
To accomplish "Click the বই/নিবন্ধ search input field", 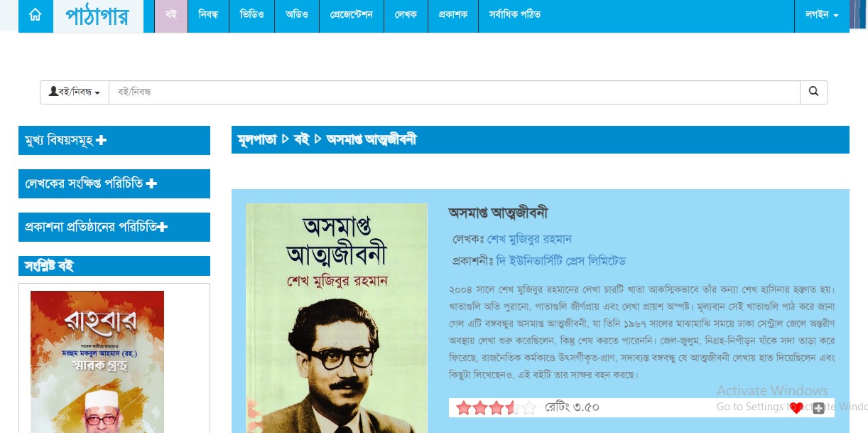I will (455, 92).
